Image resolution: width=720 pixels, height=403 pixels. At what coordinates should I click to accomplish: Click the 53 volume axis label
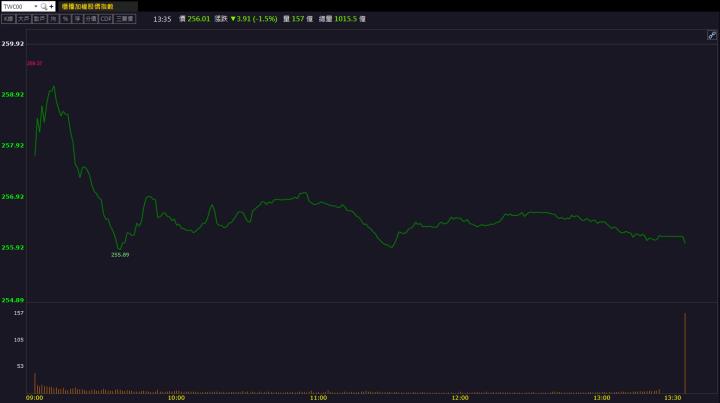[x=20, y=366]
